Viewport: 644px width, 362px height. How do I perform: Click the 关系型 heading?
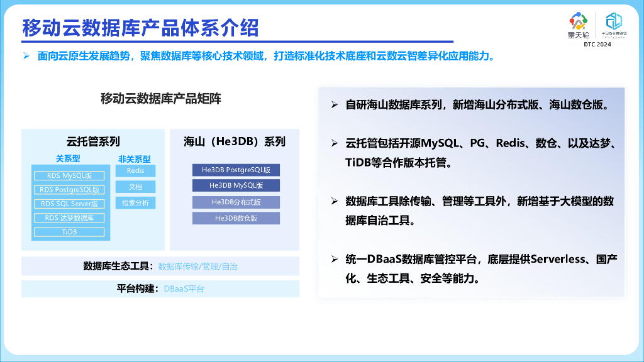pos(68,159)
